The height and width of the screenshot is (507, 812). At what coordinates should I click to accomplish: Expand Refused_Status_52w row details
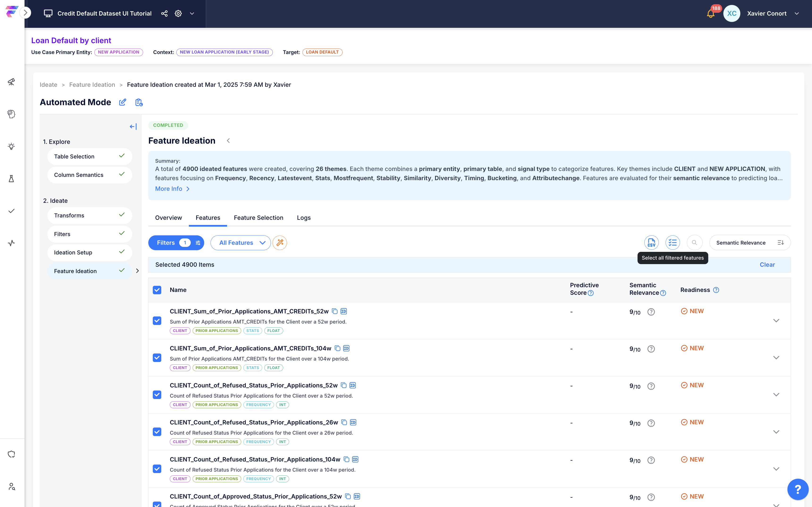[776, 395]
